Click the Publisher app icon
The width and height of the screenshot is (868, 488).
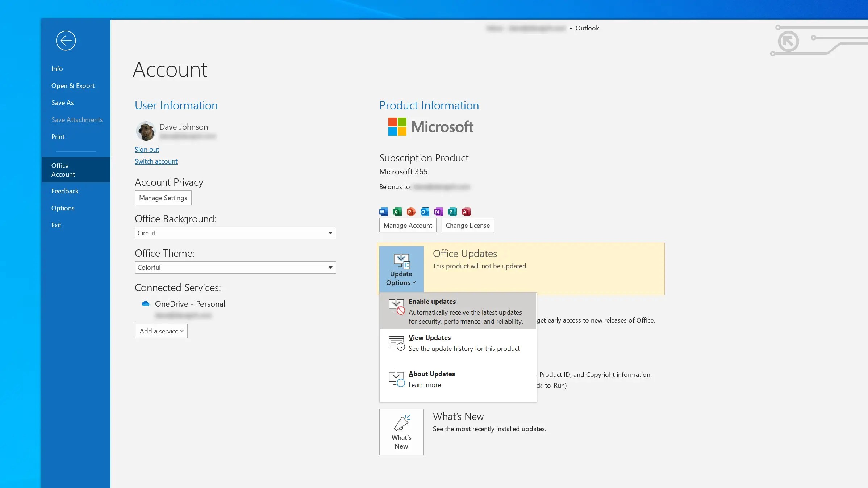point(452,212)
